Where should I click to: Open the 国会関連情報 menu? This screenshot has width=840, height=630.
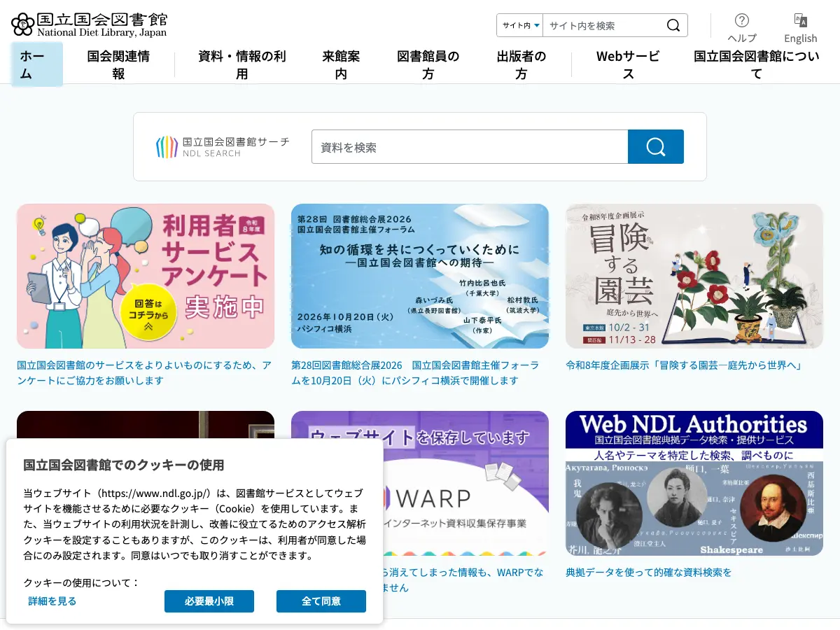[118, 64]
